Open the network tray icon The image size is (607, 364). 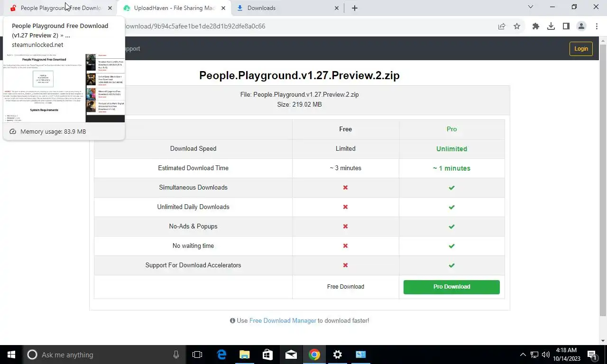pos(534,355)
